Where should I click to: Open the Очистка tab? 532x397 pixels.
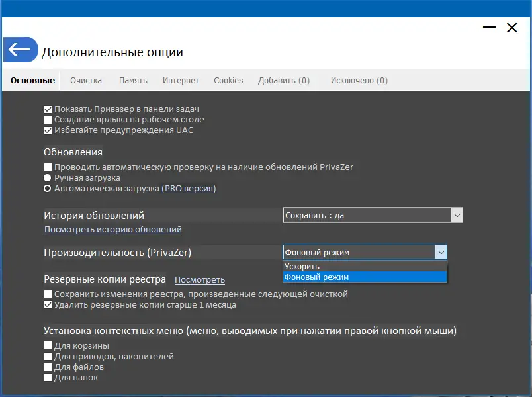tap(86, 81)
